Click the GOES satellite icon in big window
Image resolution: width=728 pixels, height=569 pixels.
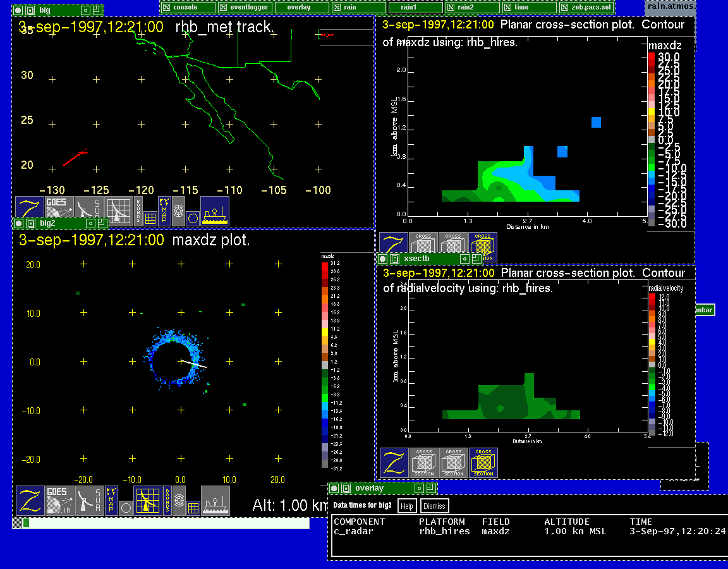59,211
